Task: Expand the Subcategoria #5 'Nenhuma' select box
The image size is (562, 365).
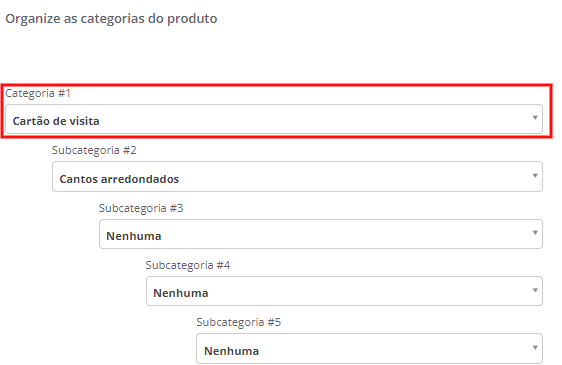Action: coord(370,349)
